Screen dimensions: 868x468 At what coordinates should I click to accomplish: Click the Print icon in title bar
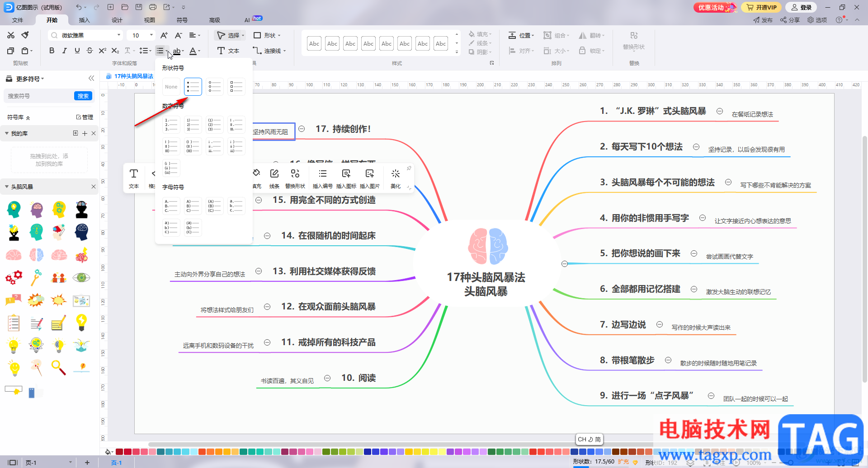(x=153, y=7)
